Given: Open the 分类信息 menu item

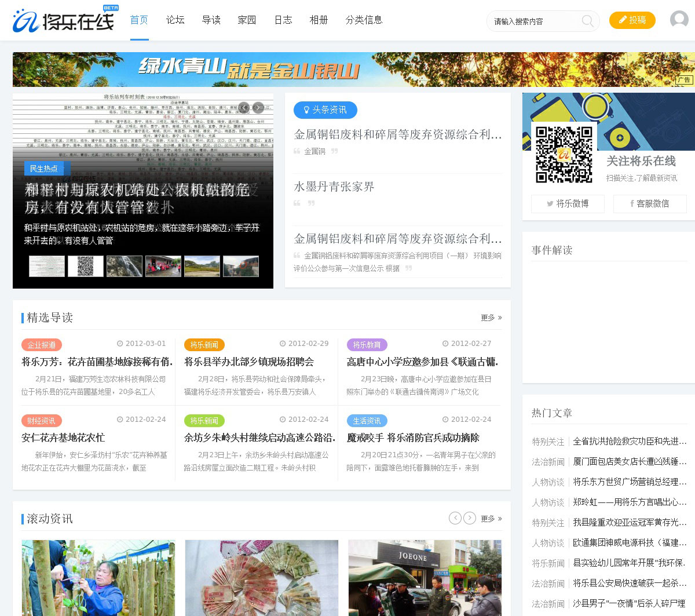Looking at the screenshot, I should 364,20.
